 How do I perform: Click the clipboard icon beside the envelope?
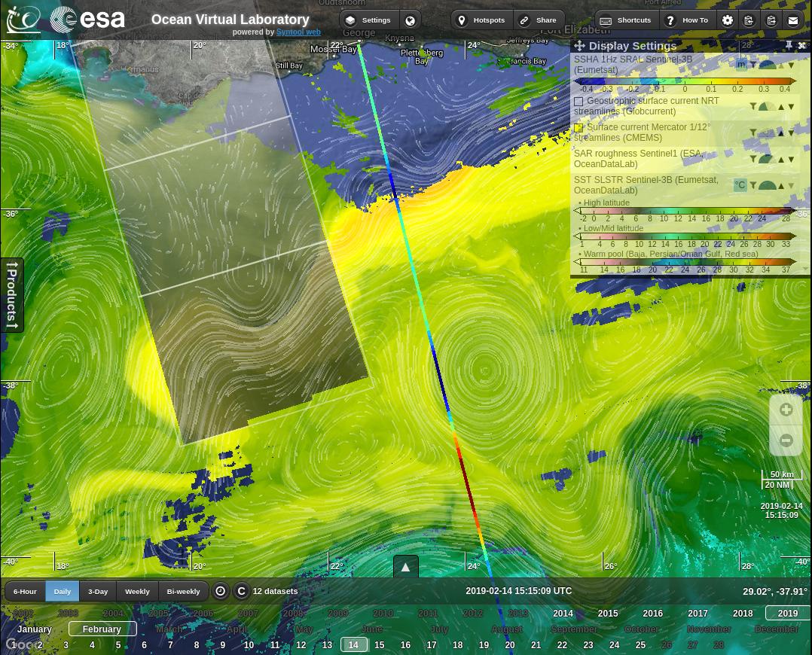pyautogui.click(x=771, y=20)
